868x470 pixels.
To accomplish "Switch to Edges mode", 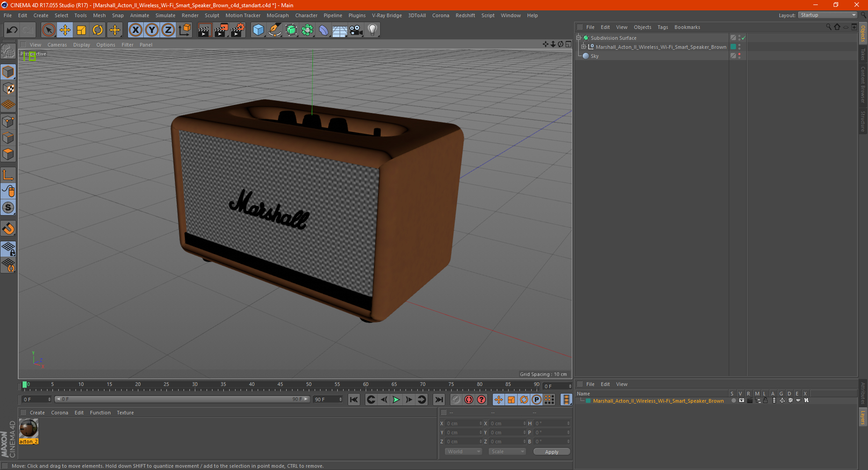I will point(8,138).
